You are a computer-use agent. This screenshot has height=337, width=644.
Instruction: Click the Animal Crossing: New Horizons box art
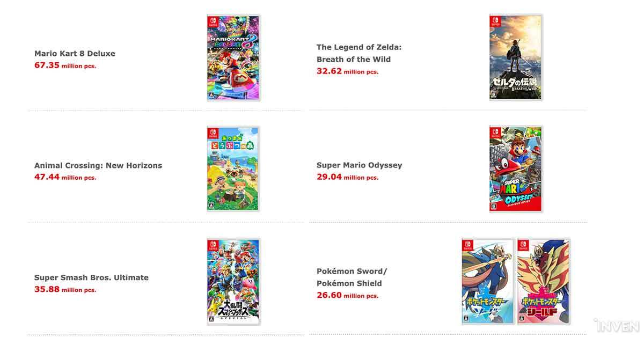233,169
